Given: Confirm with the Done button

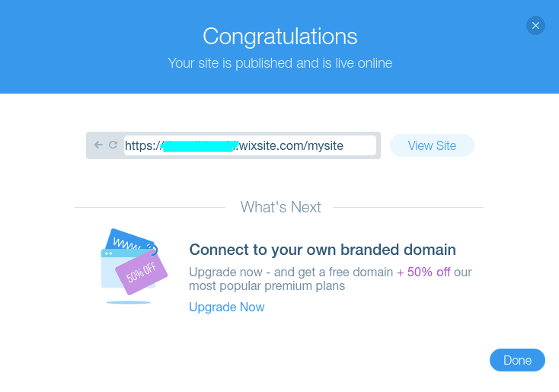Looking at the screenshot, I should 517,360.
